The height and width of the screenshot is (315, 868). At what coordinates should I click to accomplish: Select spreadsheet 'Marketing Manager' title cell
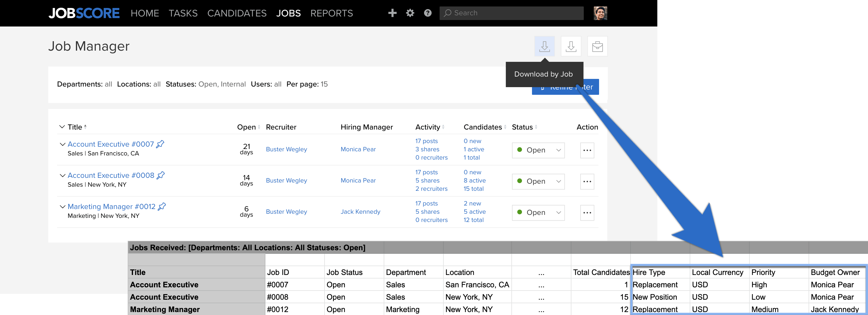[x=197, y=309]
